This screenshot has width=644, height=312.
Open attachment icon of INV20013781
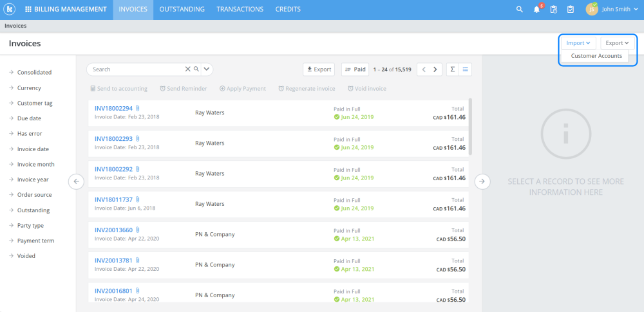point(138,261)
